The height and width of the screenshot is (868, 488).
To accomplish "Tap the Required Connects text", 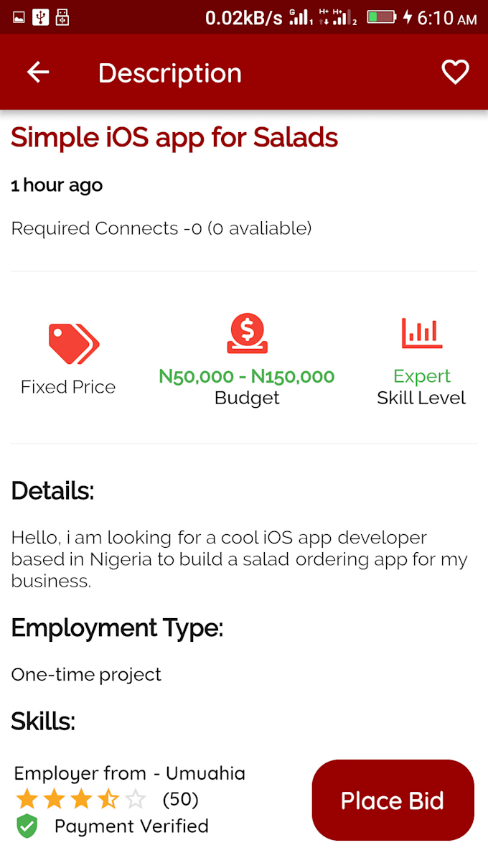I will [161, 228].
